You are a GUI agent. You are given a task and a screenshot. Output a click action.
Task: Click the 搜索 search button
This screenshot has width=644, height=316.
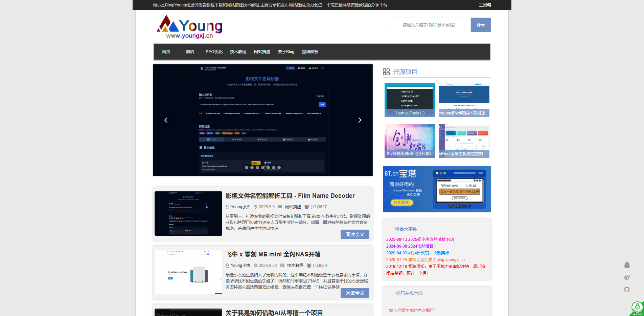pos(481,25)
